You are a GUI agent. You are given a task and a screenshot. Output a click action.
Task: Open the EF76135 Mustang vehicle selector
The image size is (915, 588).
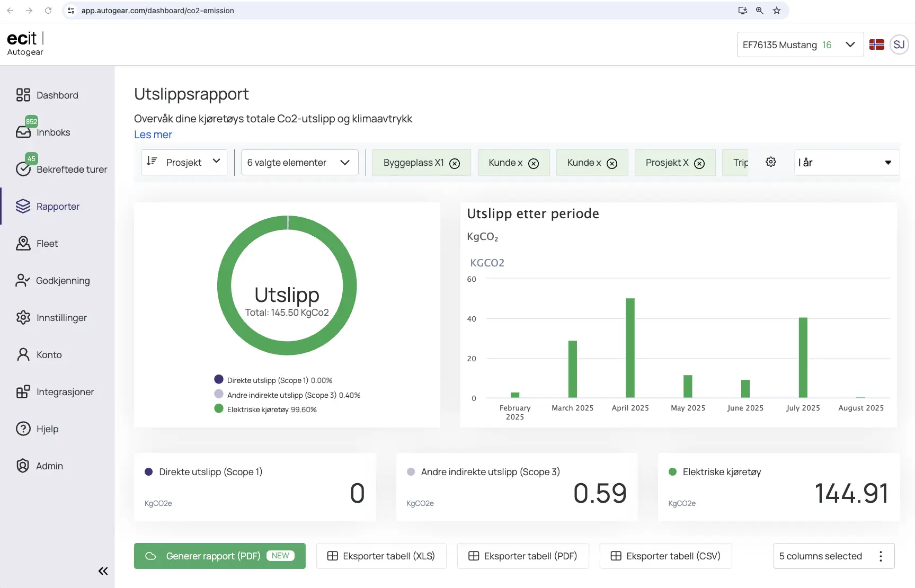click(x=799, y=44)
